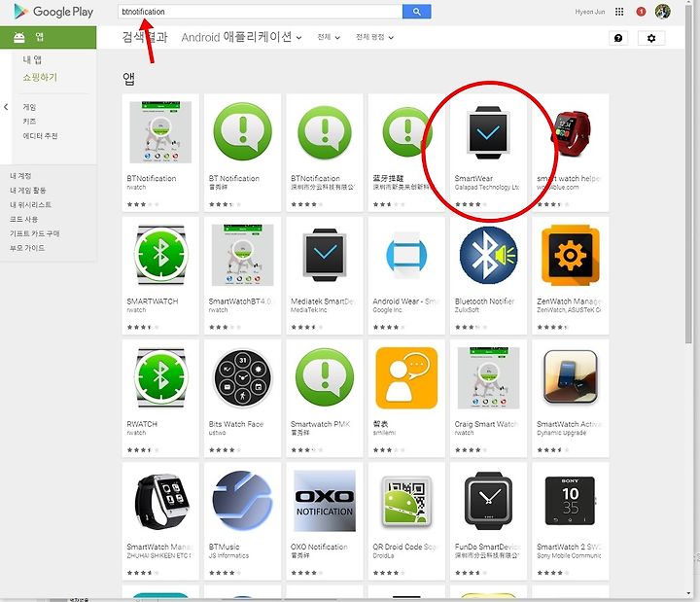The height and width of the screenshot is (602, 700).
Task: Select the green 앱 tab in sidebar
Action: 49,37
